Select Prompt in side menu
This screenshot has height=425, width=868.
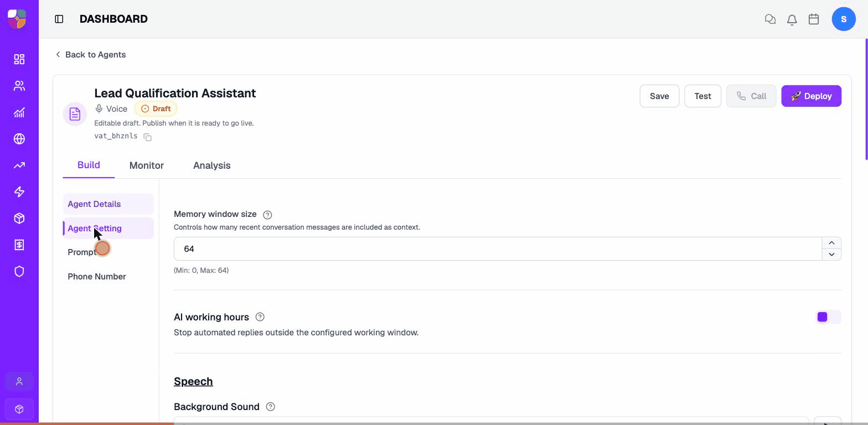108,252
